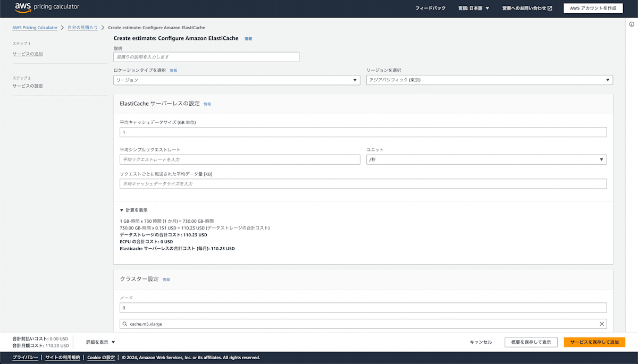Open the 言語: 日本語 language dropdown
Image resolution: width=638 pixels, height=364 pixels.
474,8
